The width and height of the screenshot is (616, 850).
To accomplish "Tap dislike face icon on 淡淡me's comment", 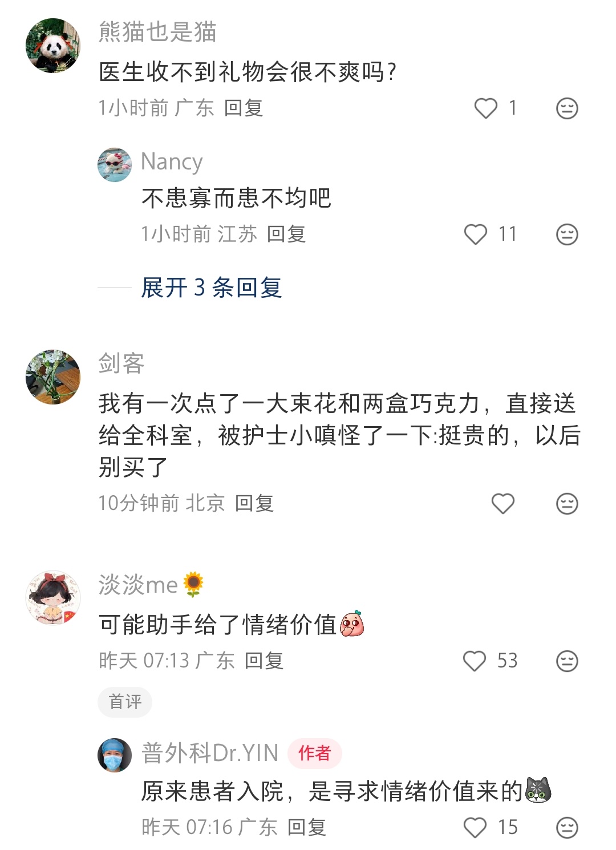I will pos(567,661).
